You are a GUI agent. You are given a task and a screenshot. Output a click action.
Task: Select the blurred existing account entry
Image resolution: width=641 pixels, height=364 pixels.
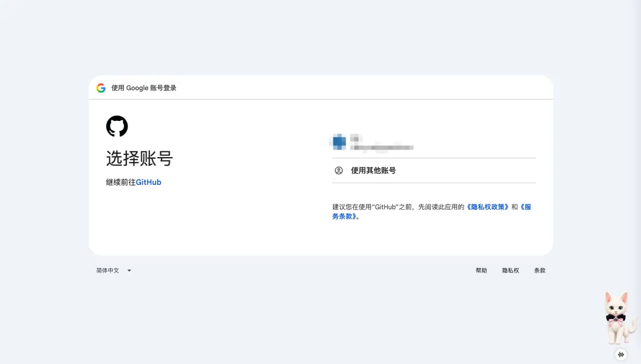coord(434,143)
